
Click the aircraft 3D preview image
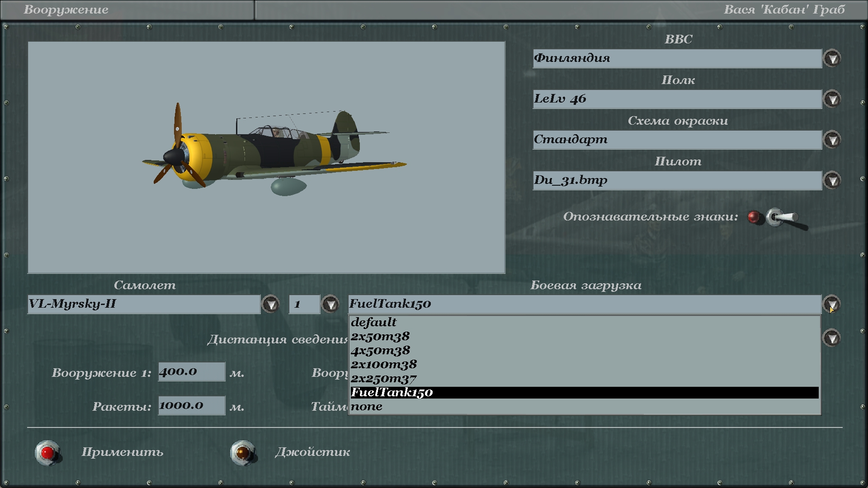click(266, 158)
